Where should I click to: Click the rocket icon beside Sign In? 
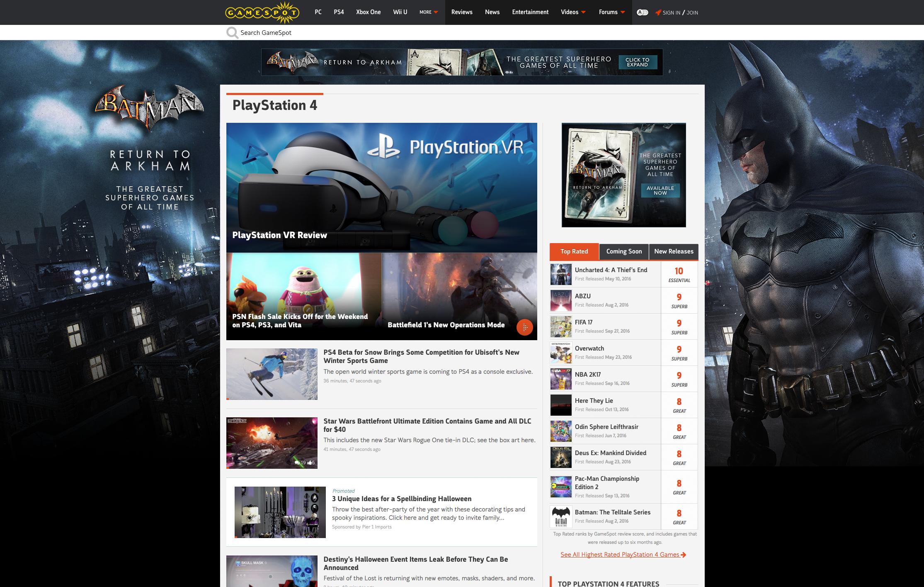click(x=658, y=12)
